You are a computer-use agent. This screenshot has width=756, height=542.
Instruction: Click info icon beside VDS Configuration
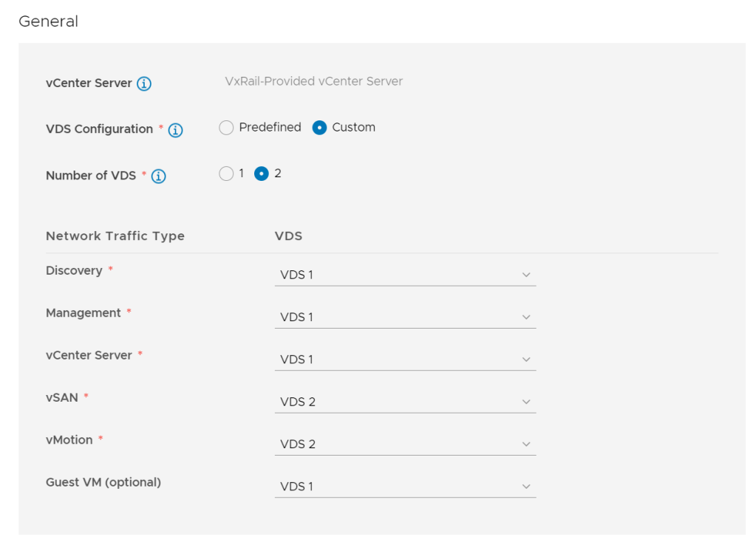pos(175,130)
